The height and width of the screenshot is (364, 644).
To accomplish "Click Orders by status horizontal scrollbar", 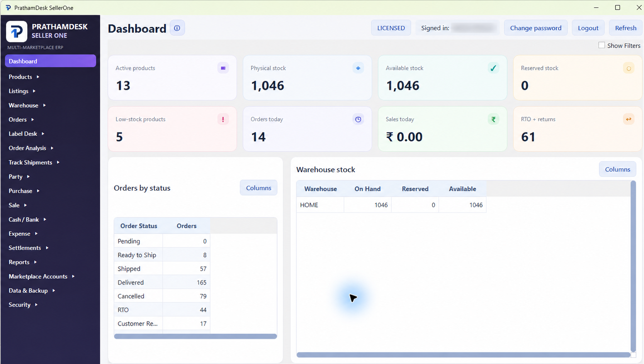I will pyautogui.click(x=195, y=336).
